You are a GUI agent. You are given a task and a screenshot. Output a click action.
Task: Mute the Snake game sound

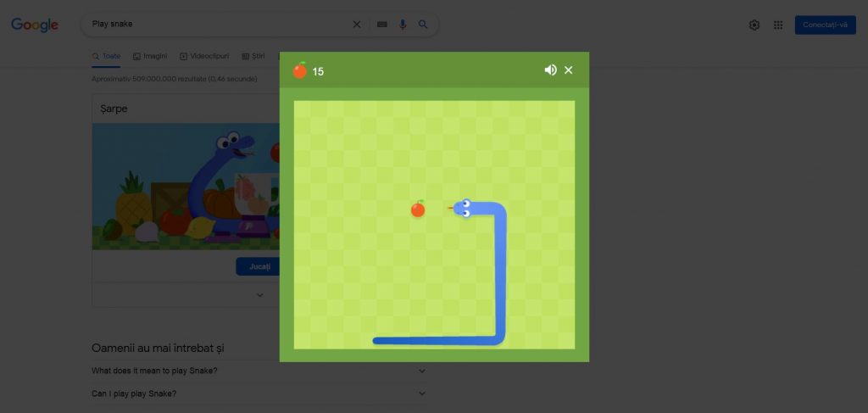[550, 70]
